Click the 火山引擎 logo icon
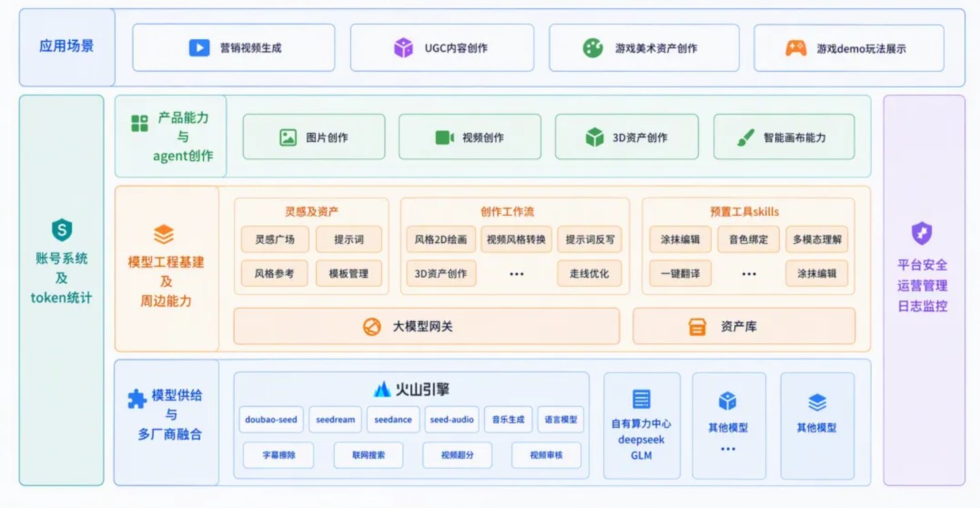Screen dimensions: 980x508 click(x=382, y=390)
